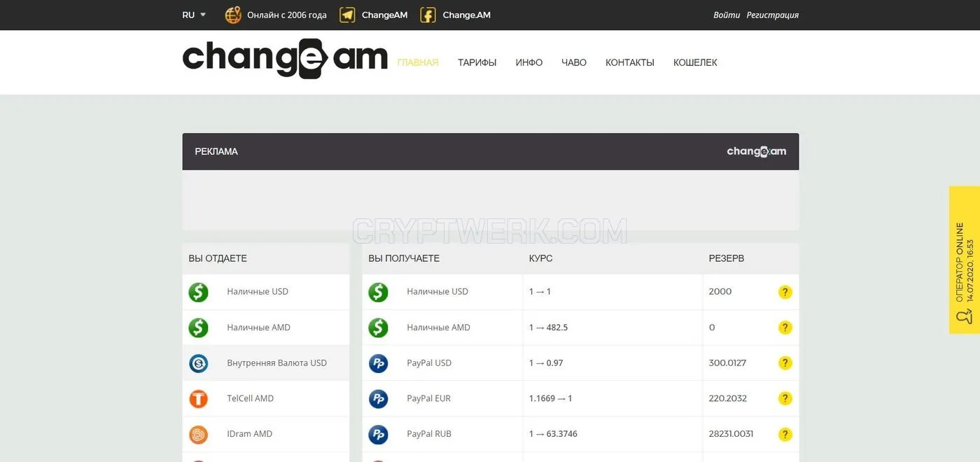
Task: Open the RU language dropdown
Action: [x=194, y=15]
